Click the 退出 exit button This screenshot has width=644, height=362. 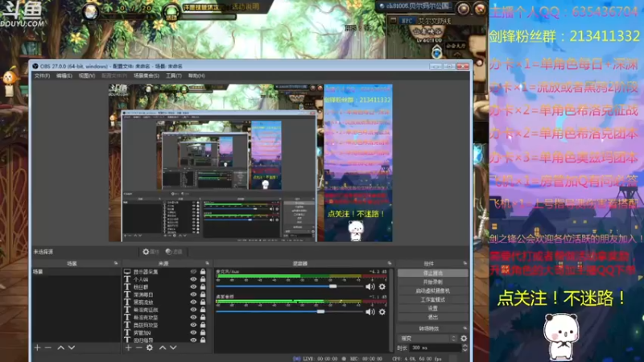click(433, 317)
